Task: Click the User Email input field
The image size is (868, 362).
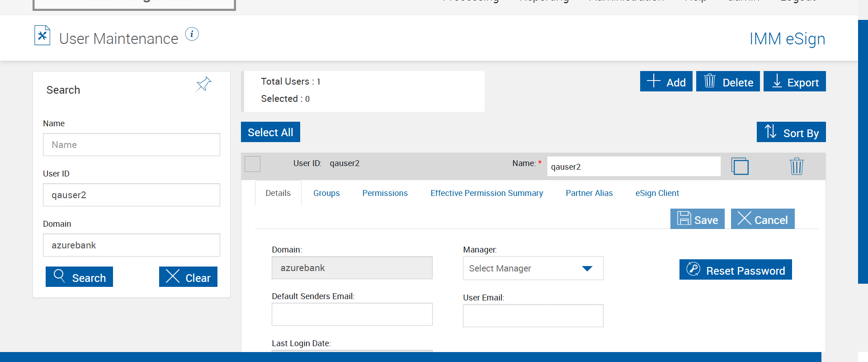Action: tap(533, 315)
